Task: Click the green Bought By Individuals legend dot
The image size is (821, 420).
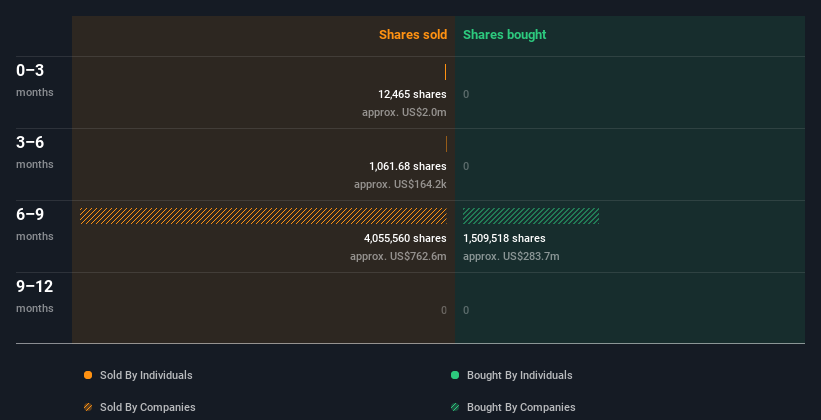Action: 455,375
